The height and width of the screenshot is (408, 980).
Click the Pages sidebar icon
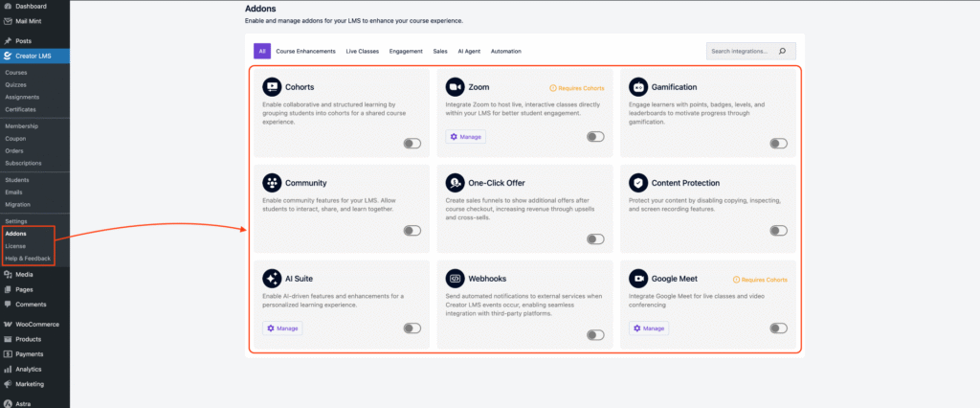click(x=8, y=289)
